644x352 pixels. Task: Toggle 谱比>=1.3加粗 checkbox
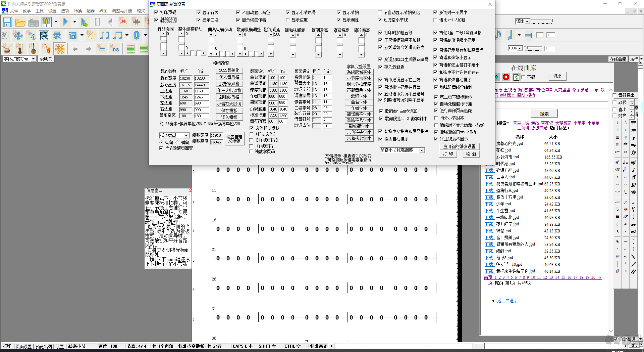tap(435, 20)
